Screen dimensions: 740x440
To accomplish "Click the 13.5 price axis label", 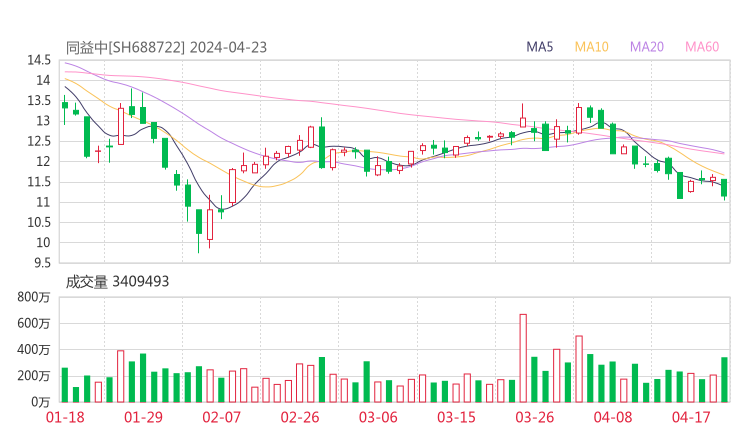I will 39,101.
